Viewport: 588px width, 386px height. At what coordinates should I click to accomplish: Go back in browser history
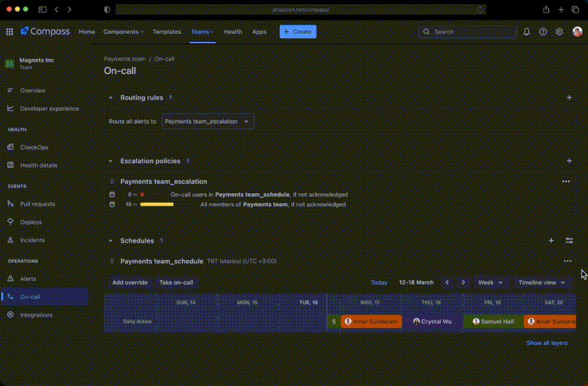pyautogui.click(x=57, y=9)
